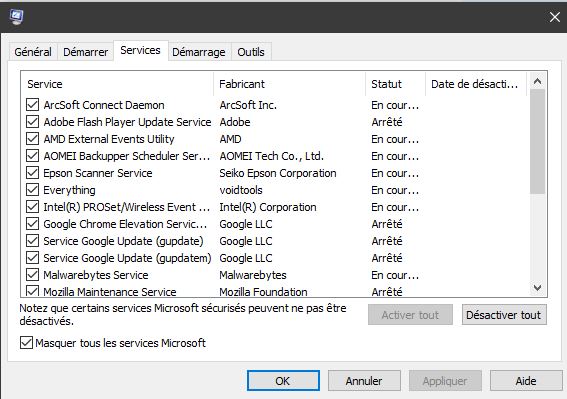Open the Outils tab

coord(251,52)
